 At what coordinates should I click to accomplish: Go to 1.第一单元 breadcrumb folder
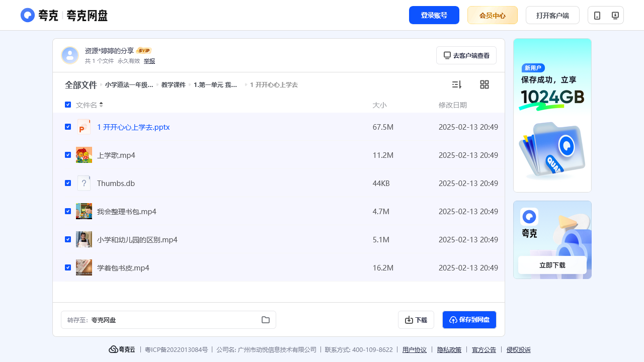[216, 85]
